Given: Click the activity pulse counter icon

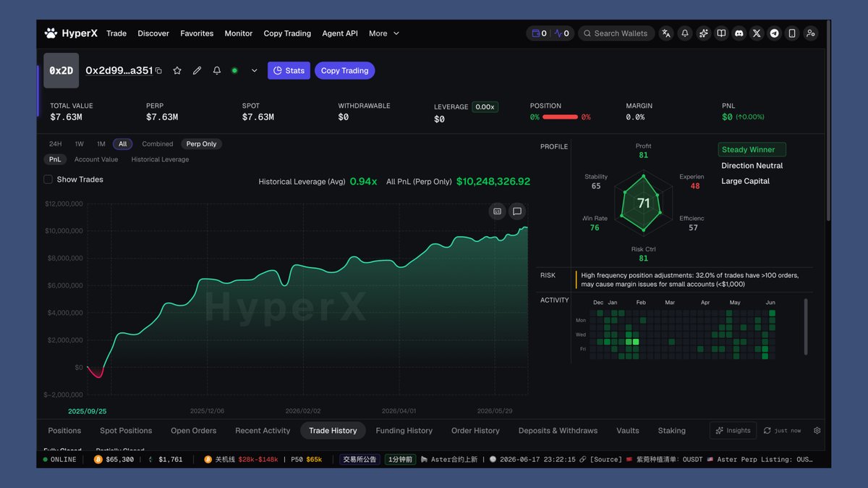Looking at the screenshot, I should pos(562,33).
